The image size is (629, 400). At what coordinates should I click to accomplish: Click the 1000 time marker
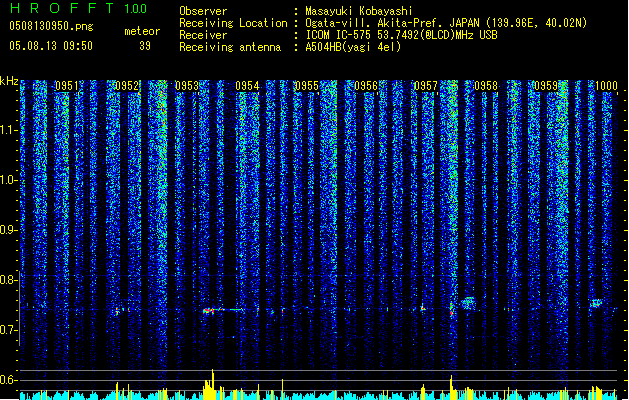(x=606, y=86)
